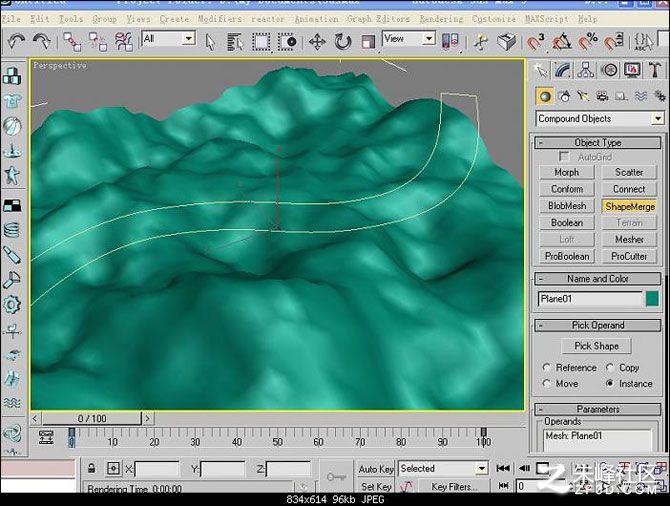This screenshot has width=670, height=506.
Task: Click the Plane01 object color swatch
Action: (652, 299)
